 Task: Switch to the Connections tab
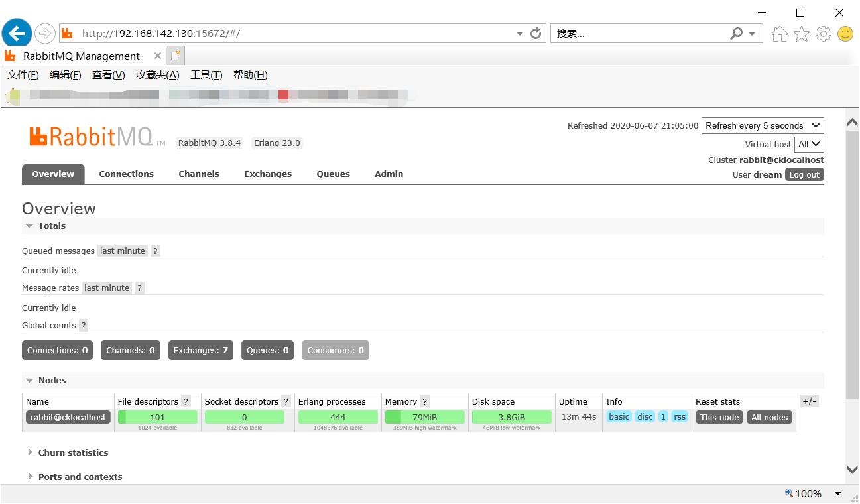(x=127, y=174)
